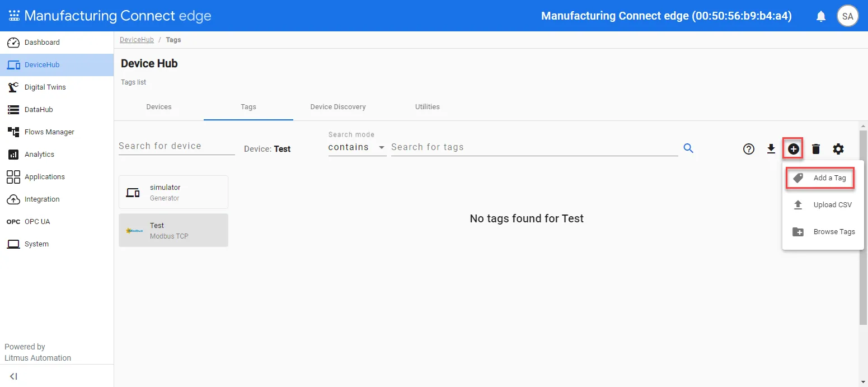Screen dimensions: 868x387
Task: Click the Analytics chart icon
Action: pos(13,155)
